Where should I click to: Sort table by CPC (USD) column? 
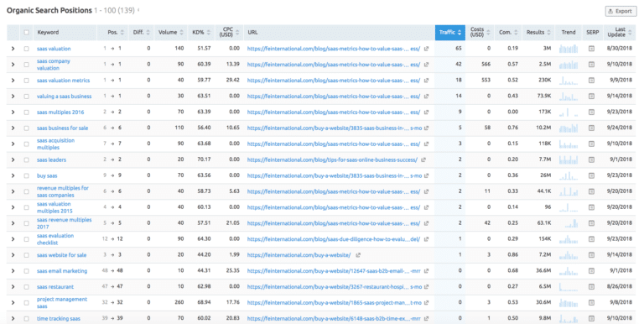click(229, 33)
